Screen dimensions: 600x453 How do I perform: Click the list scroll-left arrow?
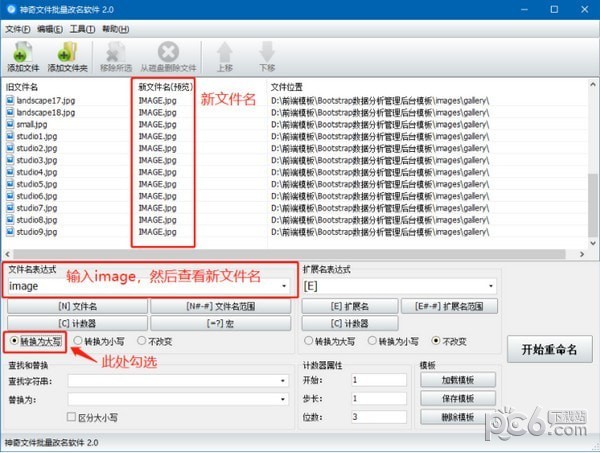click(x=7, y=254)
